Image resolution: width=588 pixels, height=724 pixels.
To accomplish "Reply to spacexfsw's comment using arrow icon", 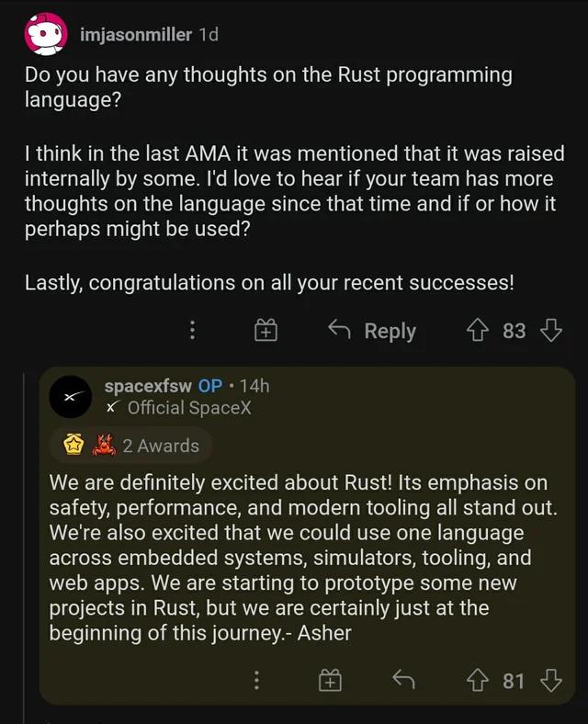I will (402, 680).
